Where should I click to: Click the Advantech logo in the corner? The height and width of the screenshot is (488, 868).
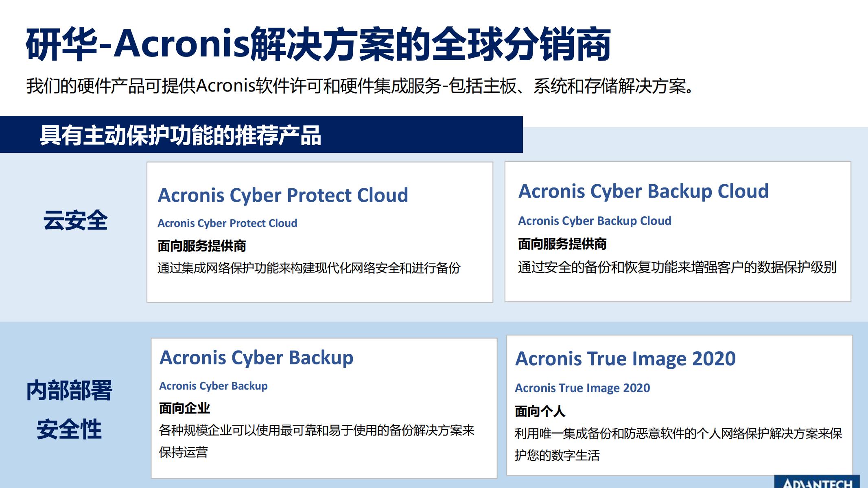pos(817,481)
